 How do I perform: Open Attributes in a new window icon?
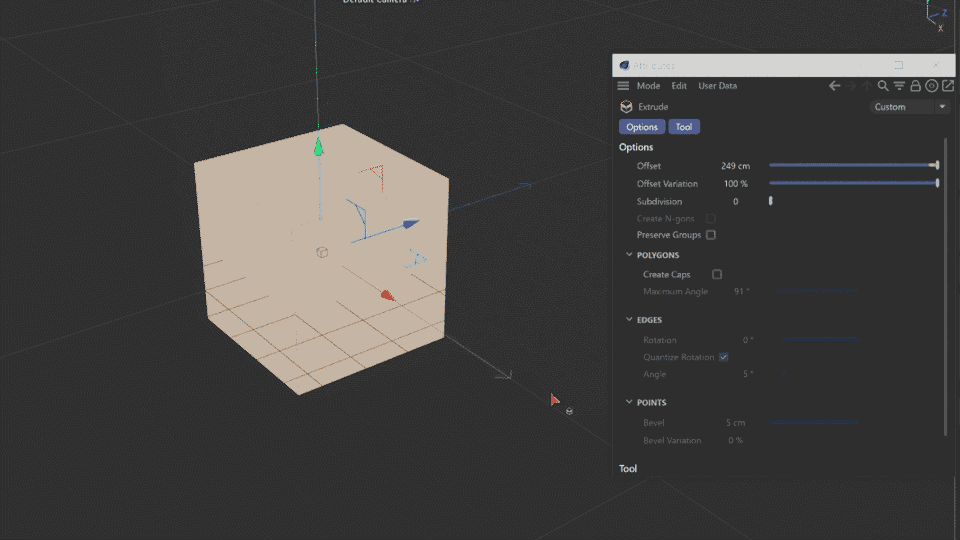click(x=948, y=86)
